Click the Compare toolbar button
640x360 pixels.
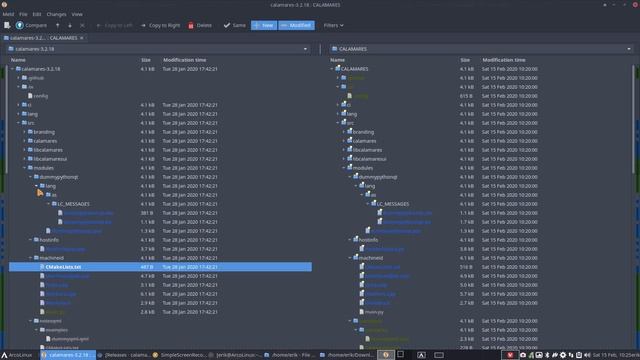tap(31, 25)
